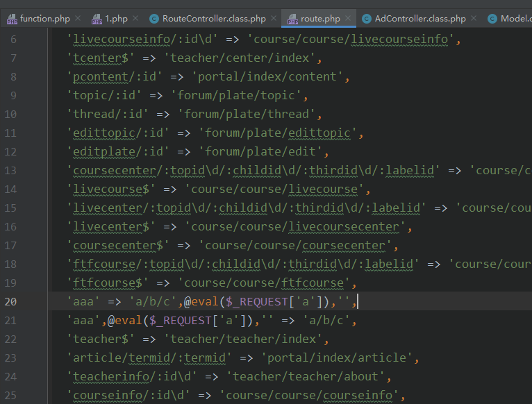Click the class icon on AdController tab

[x=367, y=19]
